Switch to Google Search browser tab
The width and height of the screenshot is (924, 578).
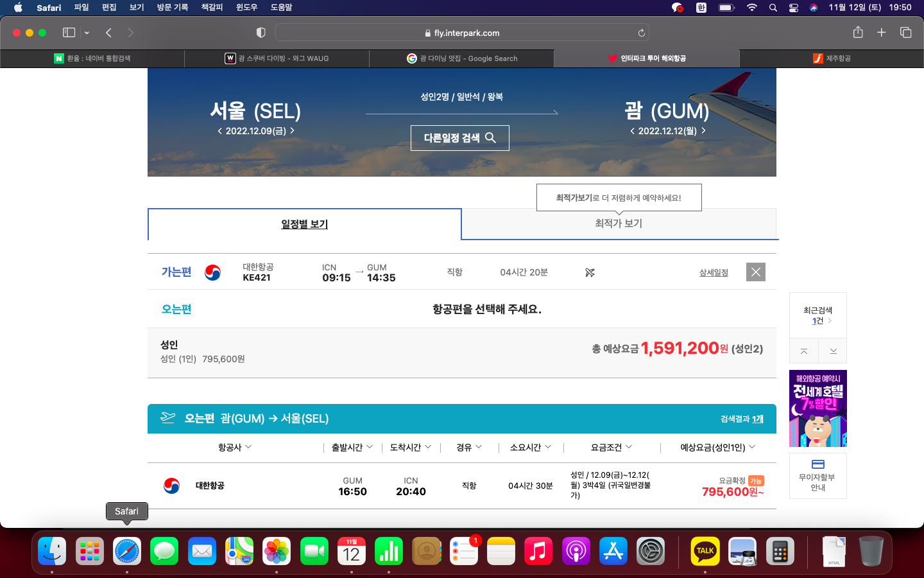coord(461,58)
